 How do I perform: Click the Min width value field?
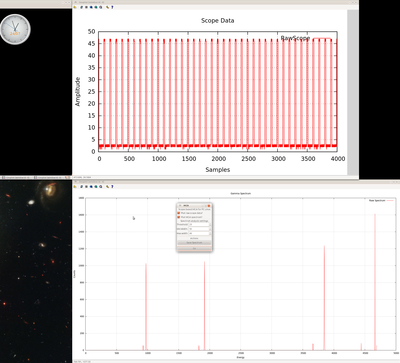coord(199,229)
